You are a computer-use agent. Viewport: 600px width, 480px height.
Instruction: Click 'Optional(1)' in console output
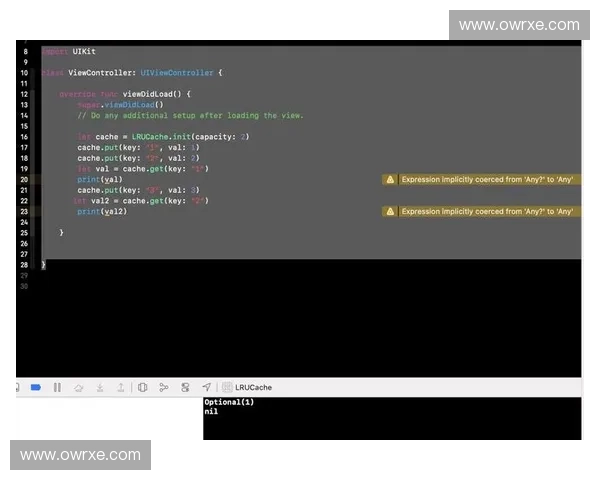229,402
